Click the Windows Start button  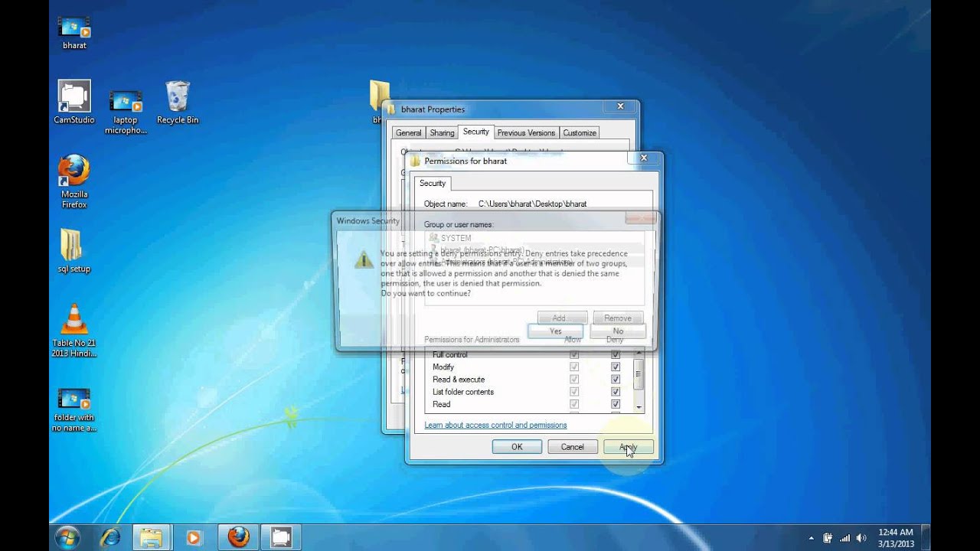click(67, 536)
